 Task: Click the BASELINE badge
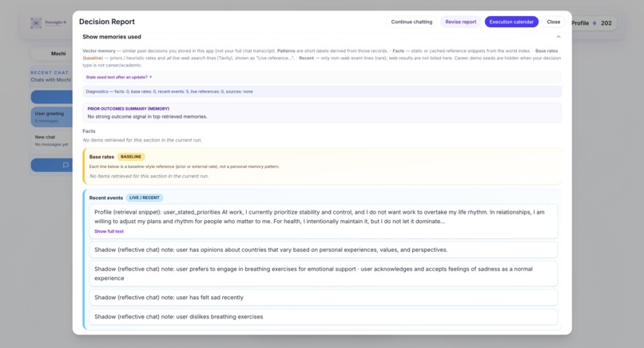tap(131, 157)
